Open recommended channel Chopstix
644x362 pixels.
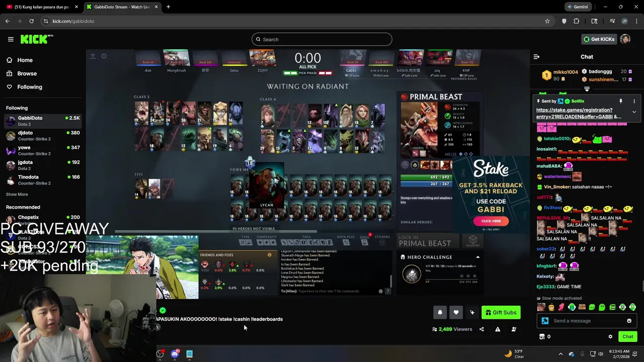click(43, 220)
